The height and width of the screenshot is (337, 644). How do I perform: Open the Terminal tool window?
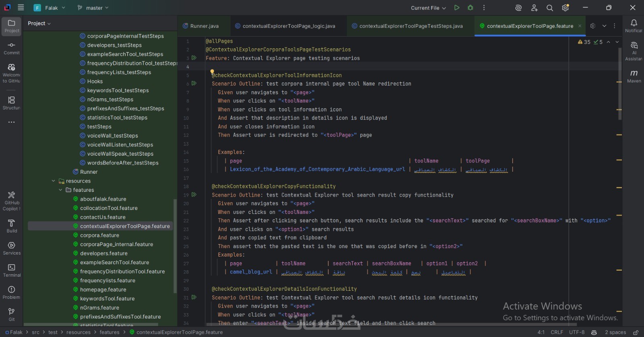(x=12, y=270)
